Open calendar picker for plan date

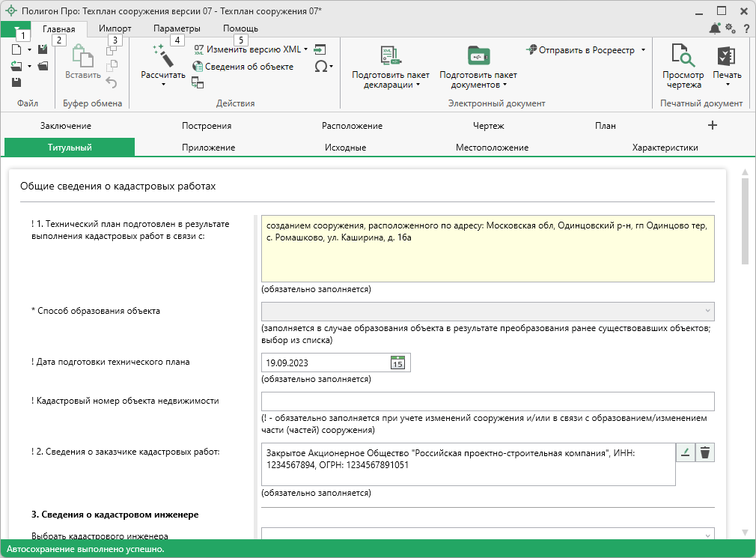click(x=398, y=363)
